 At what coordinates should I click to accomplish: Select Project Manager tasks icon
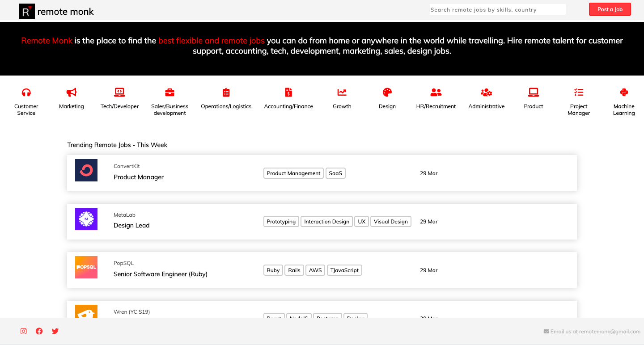pyautogui.click(x=579, y=93)
